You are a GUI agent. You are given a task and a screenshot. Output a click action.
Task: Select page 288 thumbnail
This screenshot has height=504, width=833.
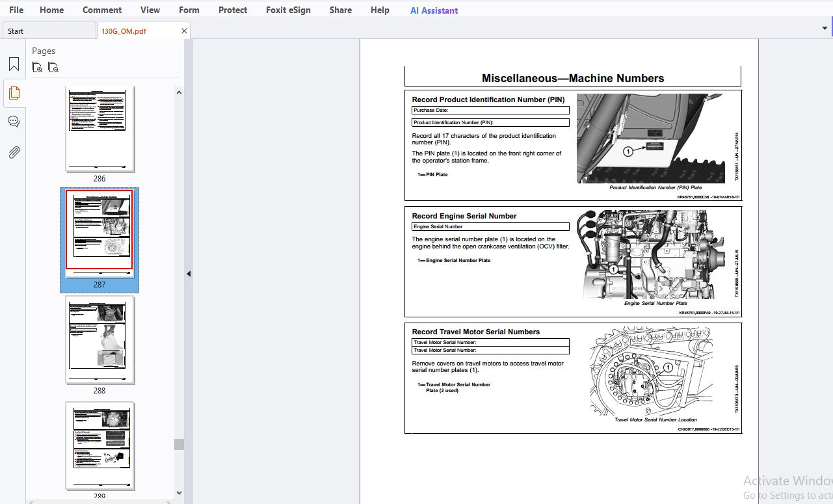pos(99,340)
